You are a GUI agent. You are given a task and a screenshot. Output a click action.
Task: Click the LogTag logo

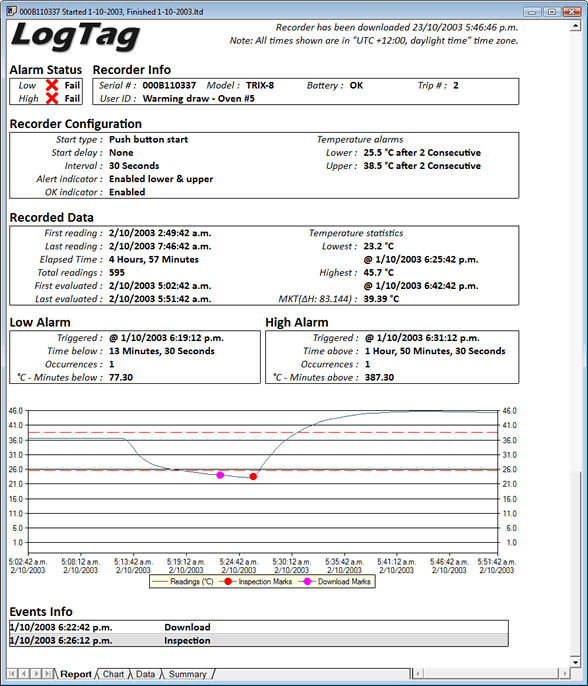tap(75, 37)
